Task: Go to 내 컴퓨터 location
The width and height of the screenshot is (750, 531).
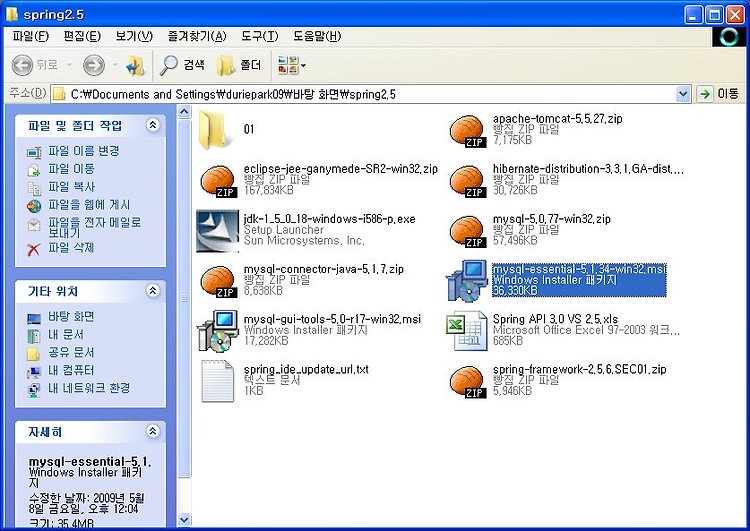Action: (x=71, y=370)
